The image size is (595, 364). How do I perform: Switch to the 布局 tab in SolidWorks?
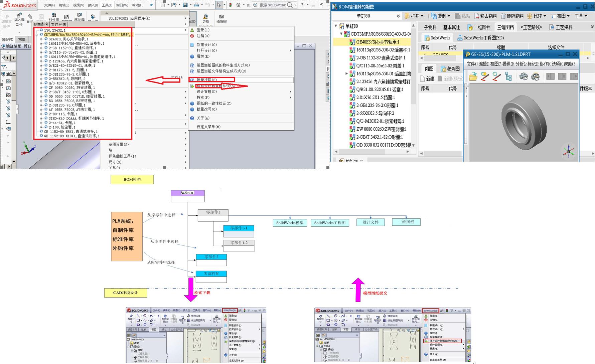22,39
